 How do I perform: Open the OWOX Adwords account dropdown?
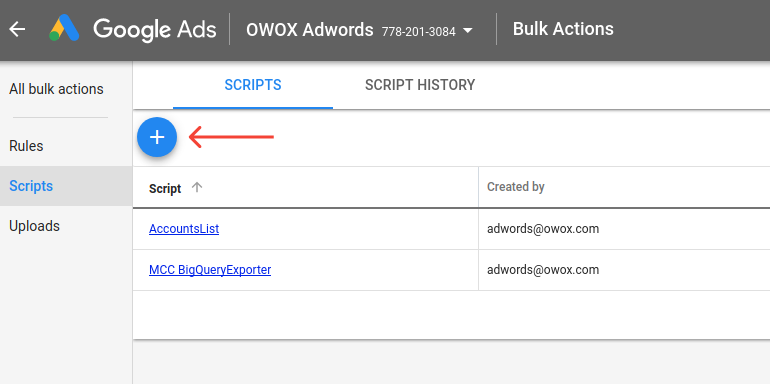click(x=468, y=31)
